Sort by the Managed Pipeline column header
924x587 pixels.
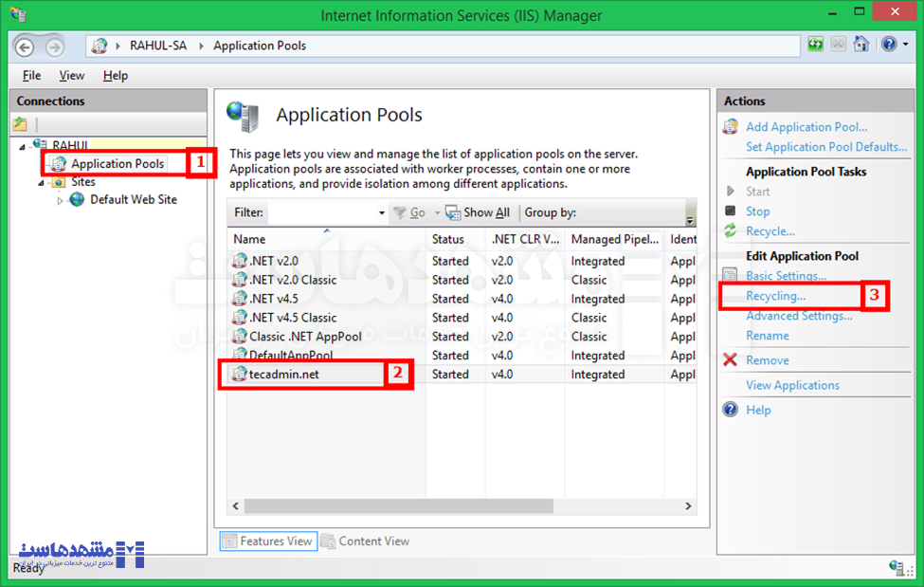click(615, 239)
